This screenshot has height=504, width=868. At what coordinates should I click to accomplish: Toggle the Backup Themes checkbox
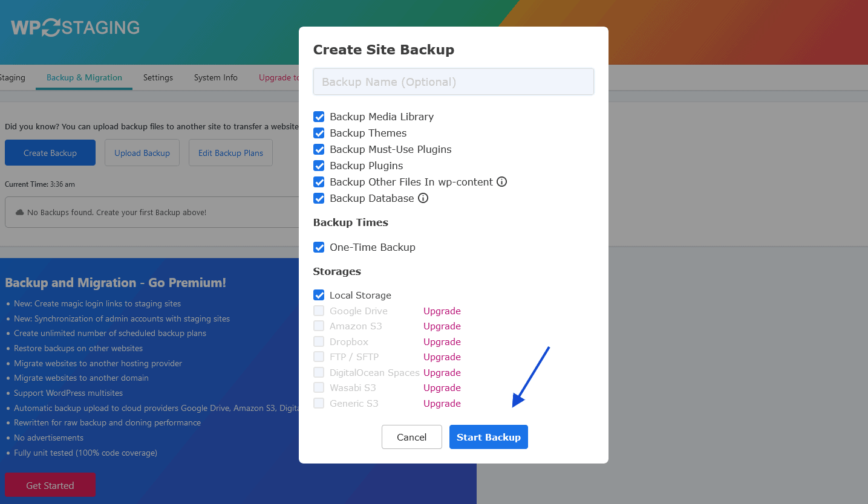tap(319, 133)
